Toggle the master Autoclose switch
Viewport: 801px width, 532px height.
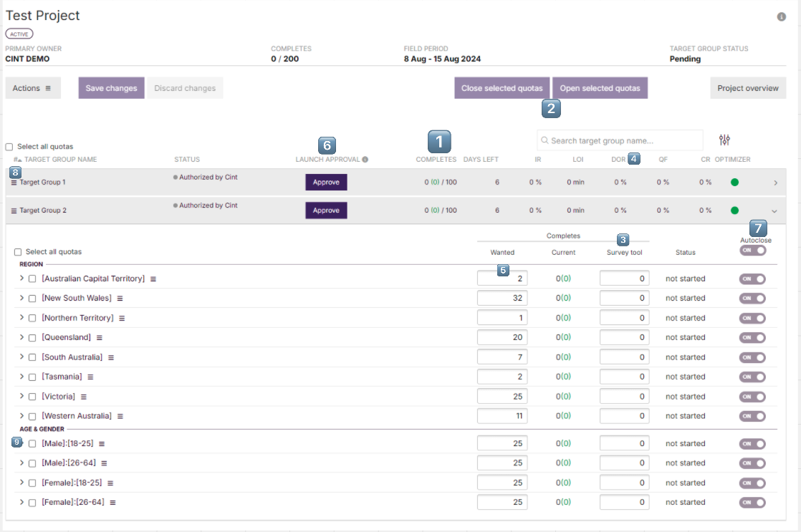(x=752, y=251)
